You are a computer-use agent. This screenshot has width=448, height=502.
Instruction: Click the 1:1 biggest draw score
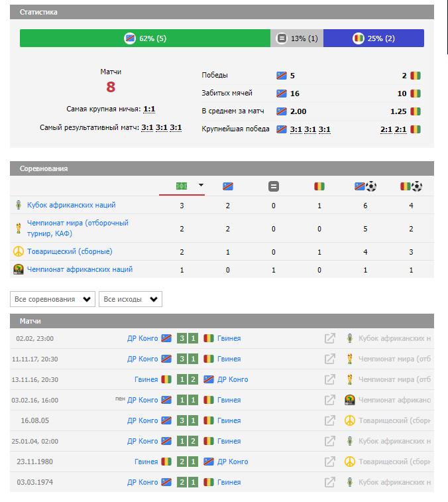pos(149,109)
